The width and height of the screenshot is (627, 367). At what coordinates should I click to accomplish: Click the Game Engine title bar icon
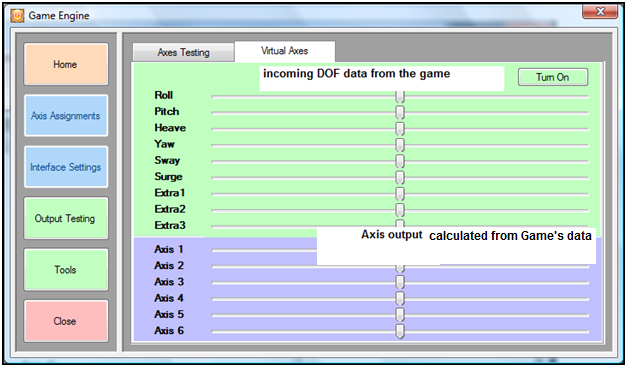(x=17, y=16)
